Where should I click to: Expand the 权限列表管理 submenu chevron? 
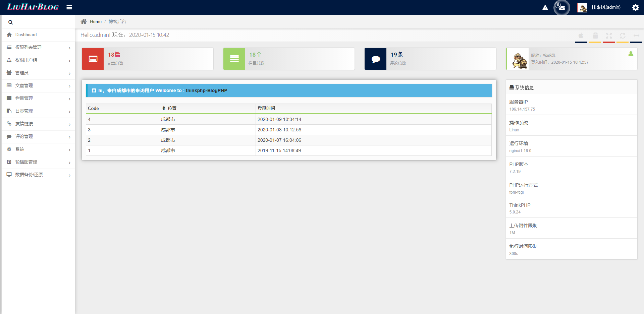[69, 48]
